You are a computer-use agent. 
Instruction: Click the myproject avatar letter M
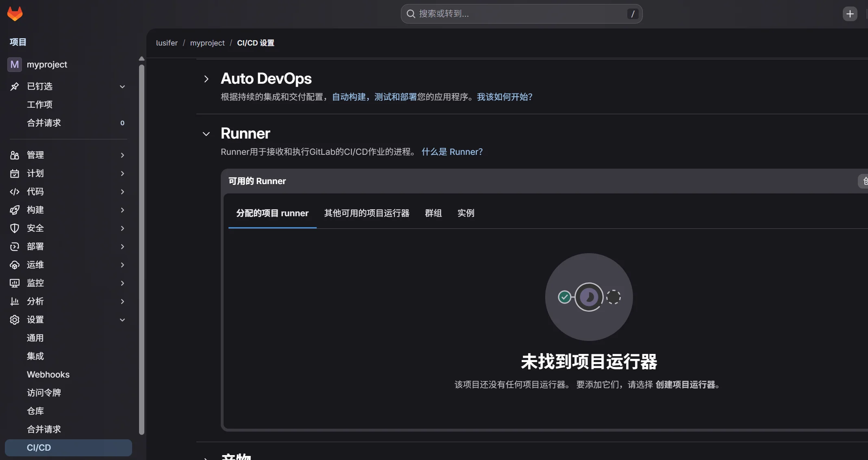15,64
